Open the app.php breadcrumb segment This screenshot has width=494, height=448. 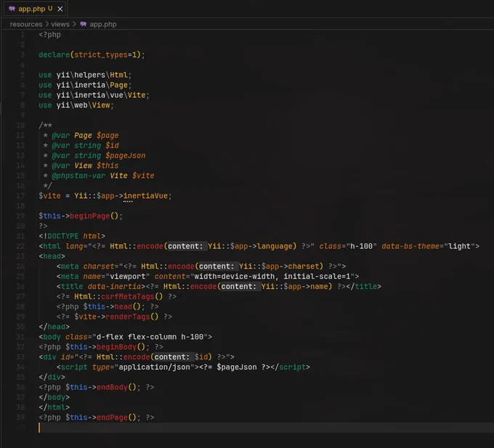102,24
